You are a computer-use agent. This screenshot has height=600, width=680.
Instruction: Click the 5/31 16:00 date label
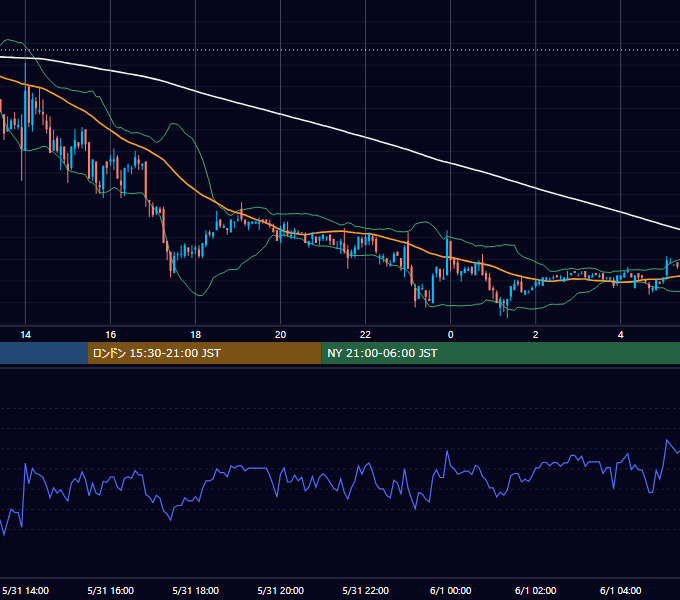pyautogui.click(x=111, y=590)
